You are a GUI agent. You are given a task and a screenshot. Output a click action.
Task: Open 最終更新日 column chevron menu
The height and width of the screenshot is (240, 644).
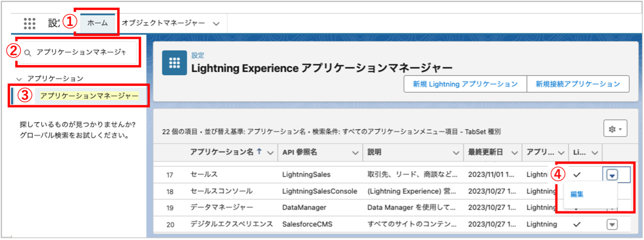pos(514,153)
